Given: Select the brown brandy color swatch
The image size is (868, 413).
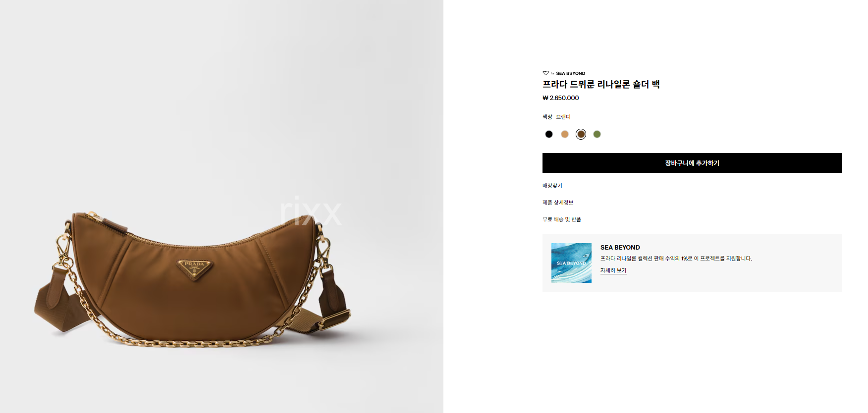Looking at the screenshot, I should [x=581, y=134].
